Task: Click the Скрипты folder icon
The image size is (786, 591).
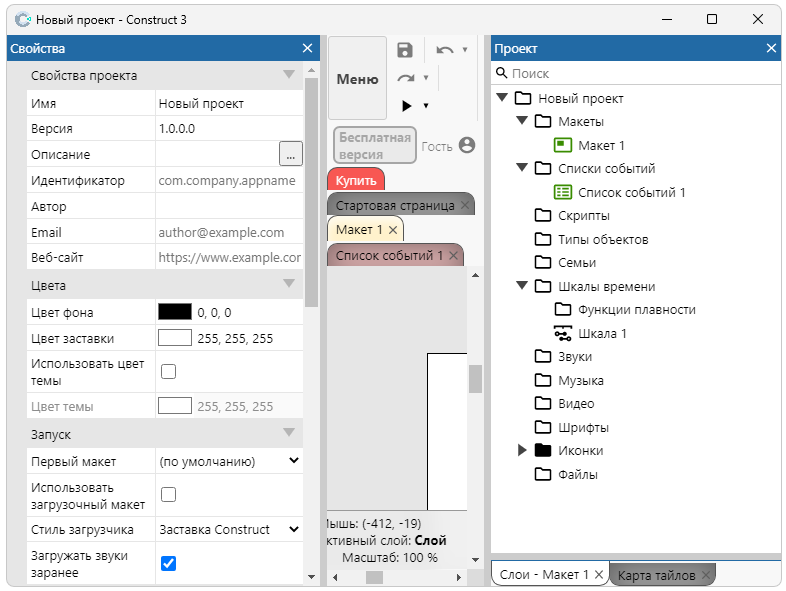Action: click(543, 216)
